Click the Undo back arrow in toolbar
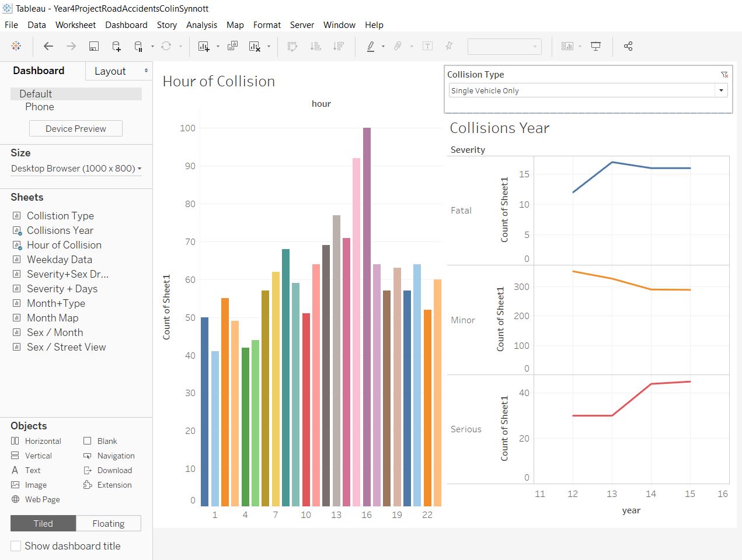 click(48, 46)
